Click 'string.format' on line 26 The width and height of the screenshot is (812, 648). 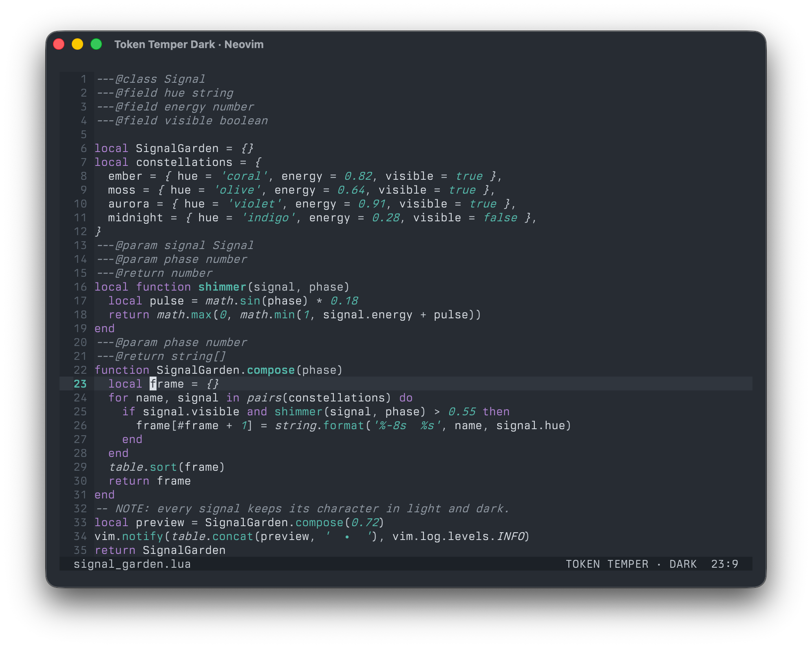coord(319,425)
